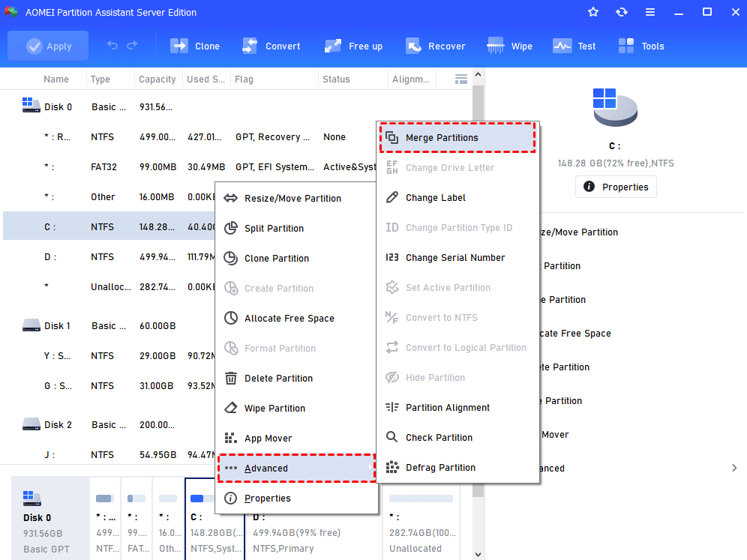Click the scroll down arrow of disk map
The height and width of the screenshot is (560, 747).
coord(478,554)
